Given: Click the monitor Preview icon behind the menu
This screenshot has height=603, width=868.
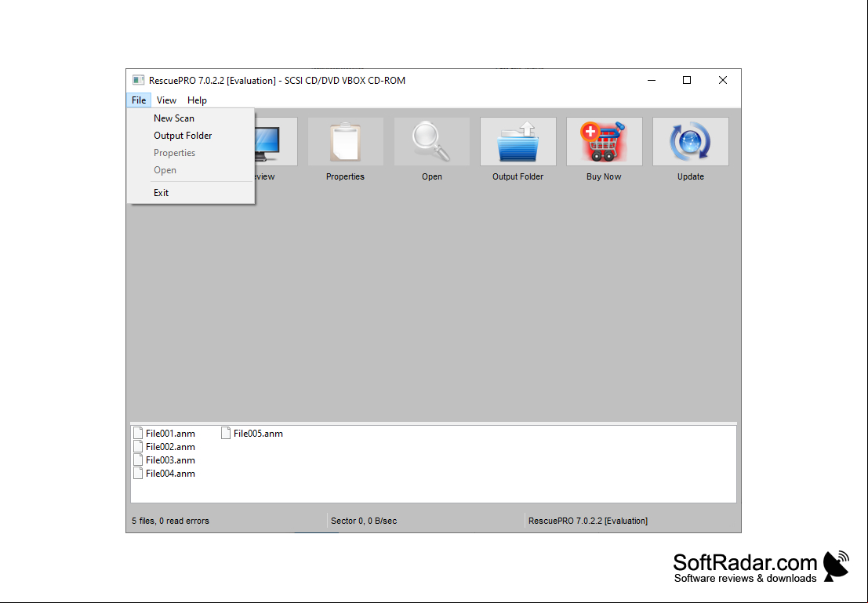Looking at the screenshot, I should coord(276,141).
